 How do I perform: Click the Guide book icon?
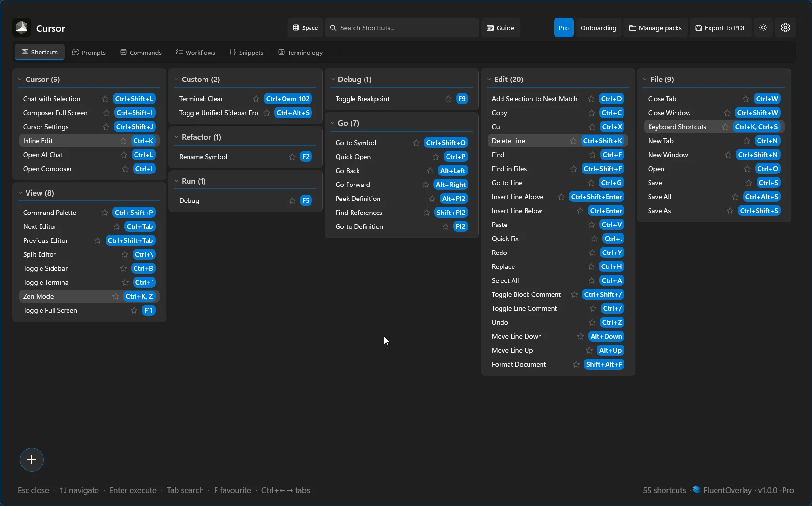pyautogui.click(x=490, y=27)
